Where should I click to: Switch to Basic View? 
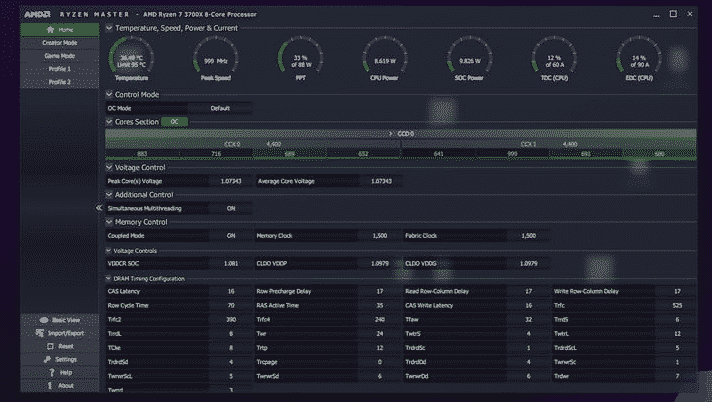coord(59,320)
